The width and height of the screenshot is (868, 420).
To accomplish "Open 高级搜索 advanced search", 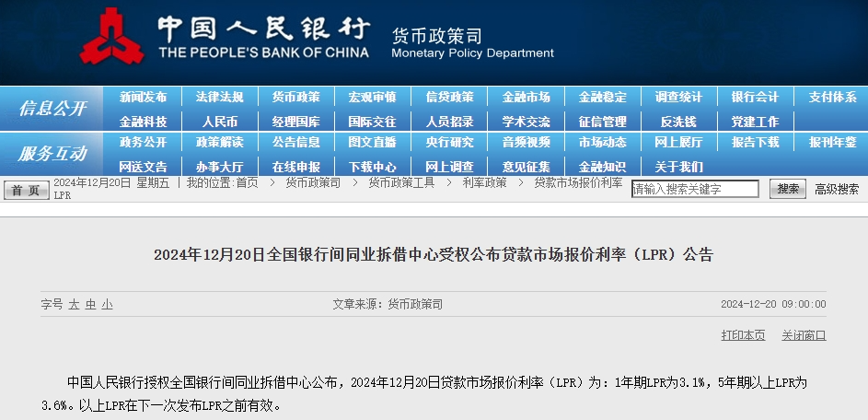I will 837,189.
